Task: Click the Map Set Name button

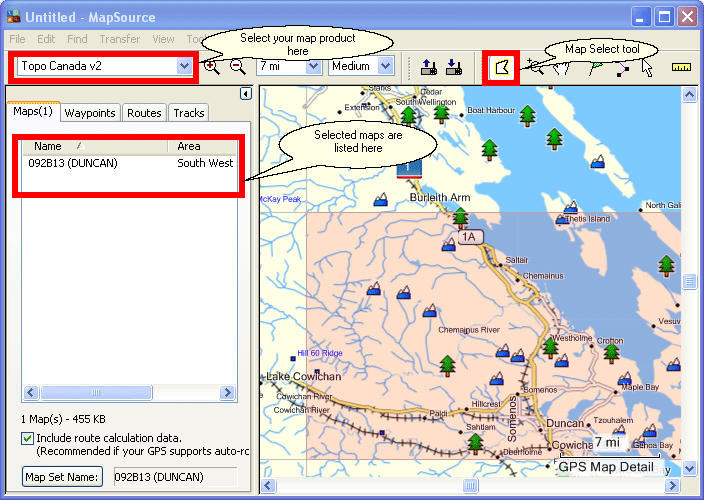Action: (62, 477)
